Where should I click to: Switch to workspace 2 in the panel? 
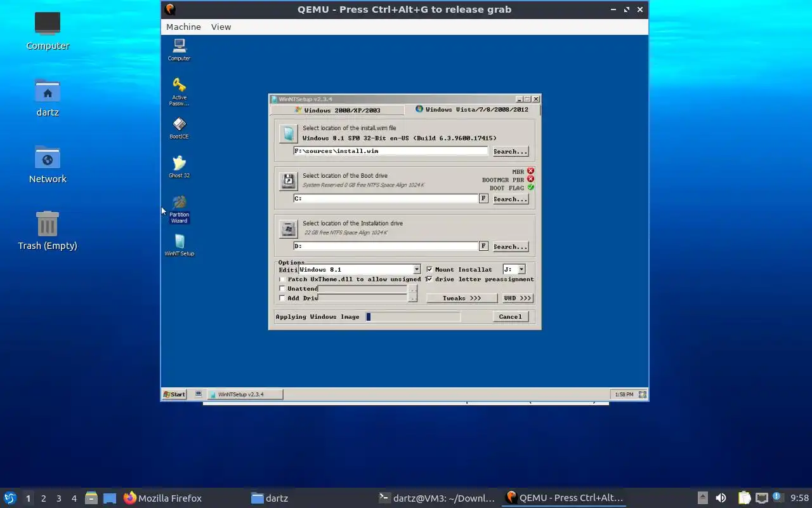[x=43, y=498]
